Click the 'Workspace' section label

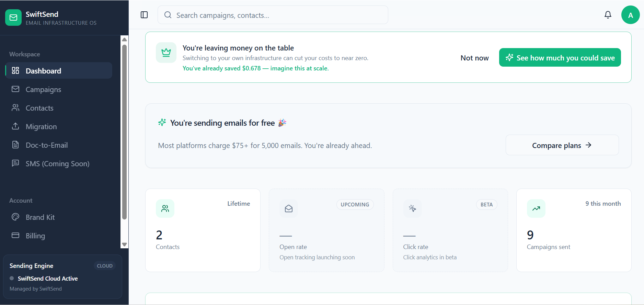click(x=25, y=54)
